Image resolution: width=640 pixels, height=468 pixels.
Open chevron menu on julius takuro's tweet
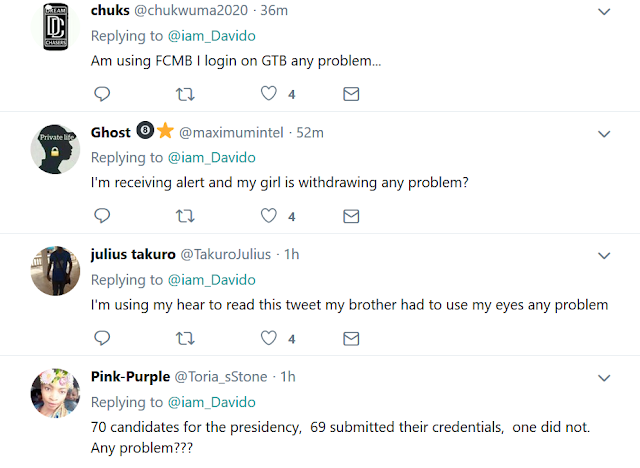[604, 255]
